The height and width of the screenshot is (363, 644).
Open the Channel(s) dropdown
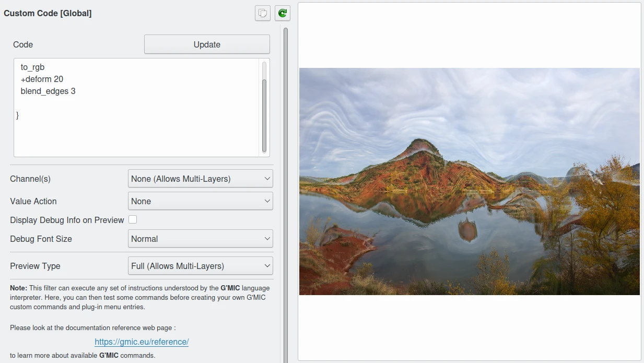pos(200,179)
